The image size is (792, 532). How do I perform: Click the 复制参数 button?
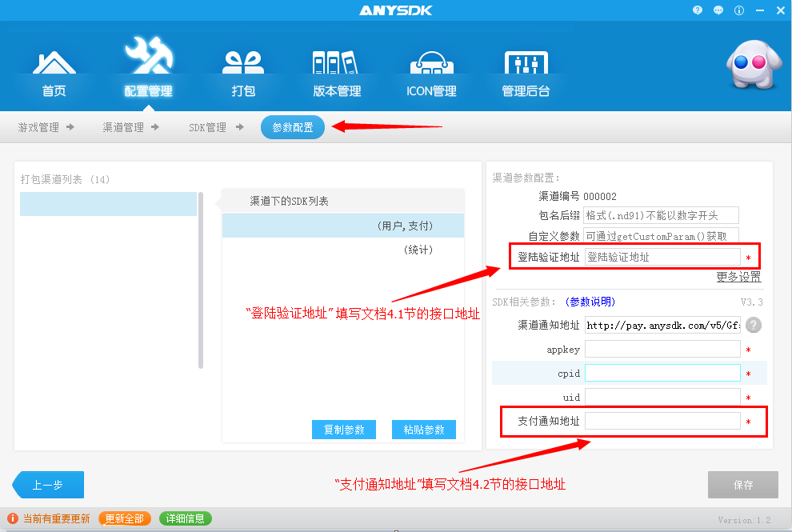click(344, 430)
